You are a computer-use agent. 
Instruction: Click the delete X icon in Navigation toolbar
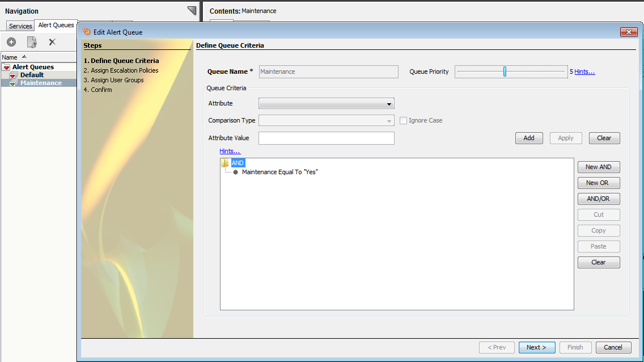[52, 42]
